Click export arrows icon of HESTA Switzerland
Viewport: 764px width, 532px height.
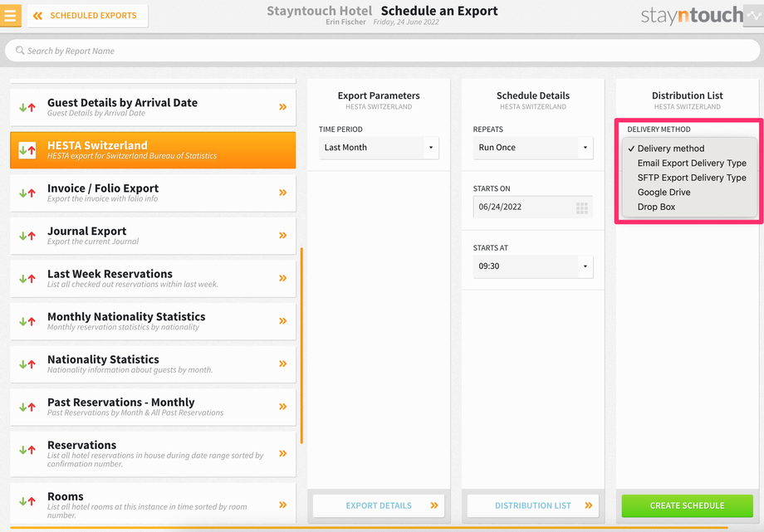pyautogui.click(x=27, y=150)
